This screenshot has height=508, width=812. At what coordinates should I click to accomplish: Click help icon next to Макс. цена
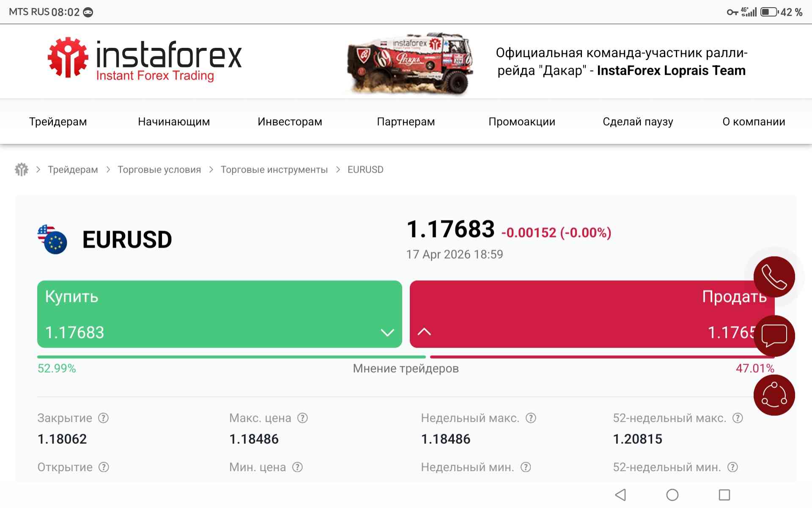pyautogui.click(x=302, y=418)
